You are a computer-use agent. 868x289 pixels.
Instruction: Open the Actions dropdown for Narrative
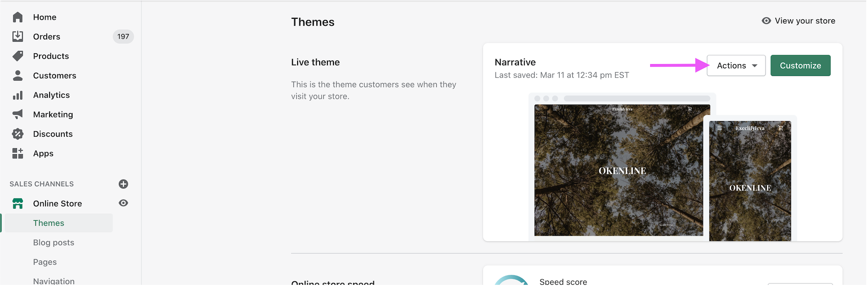[736, 66]
